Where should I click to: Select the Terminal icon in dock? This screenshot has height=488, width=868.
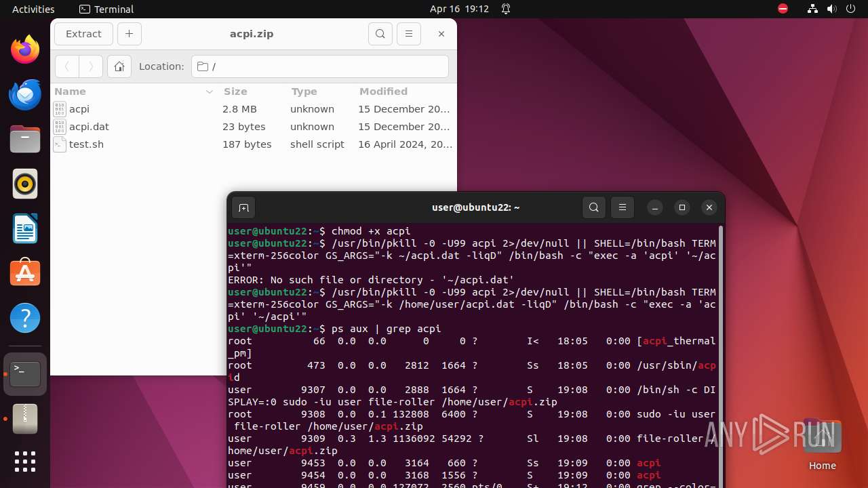click(x=25, y=374)
